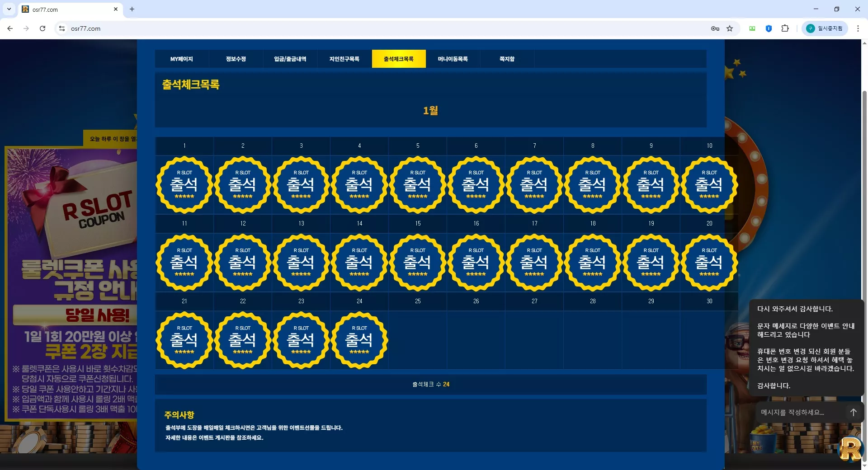Click the day 19 attendance stamp
The image size is (868, 470).
(651, 262)
